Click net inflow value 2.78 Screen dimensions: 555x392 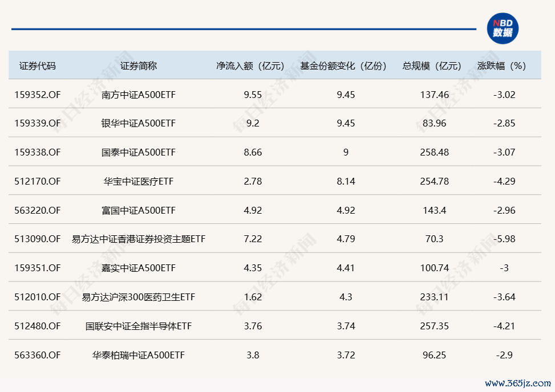coord(253,181)
